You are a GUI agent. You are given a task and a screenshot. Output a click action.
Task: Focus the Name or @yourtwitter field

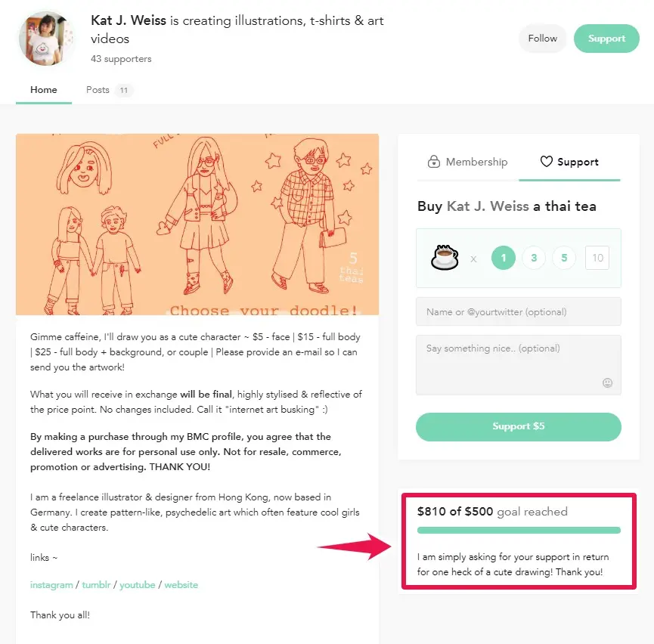[x=519, y=311]
